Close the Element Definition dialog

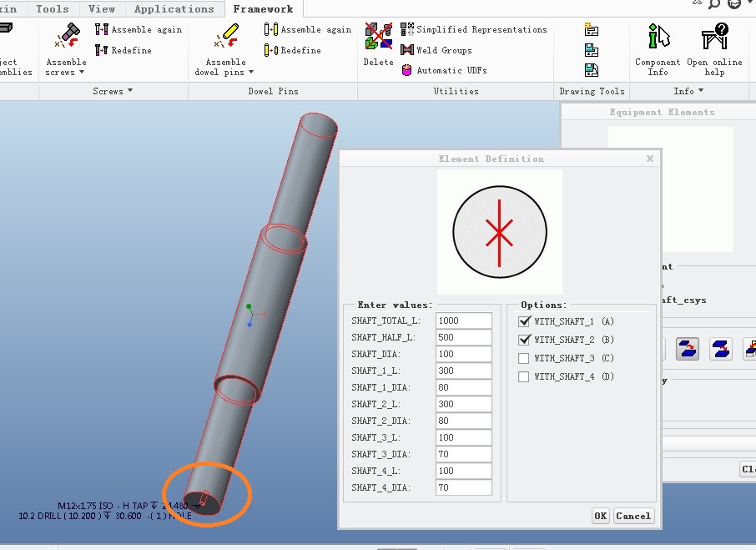click(x=650, y=159)
